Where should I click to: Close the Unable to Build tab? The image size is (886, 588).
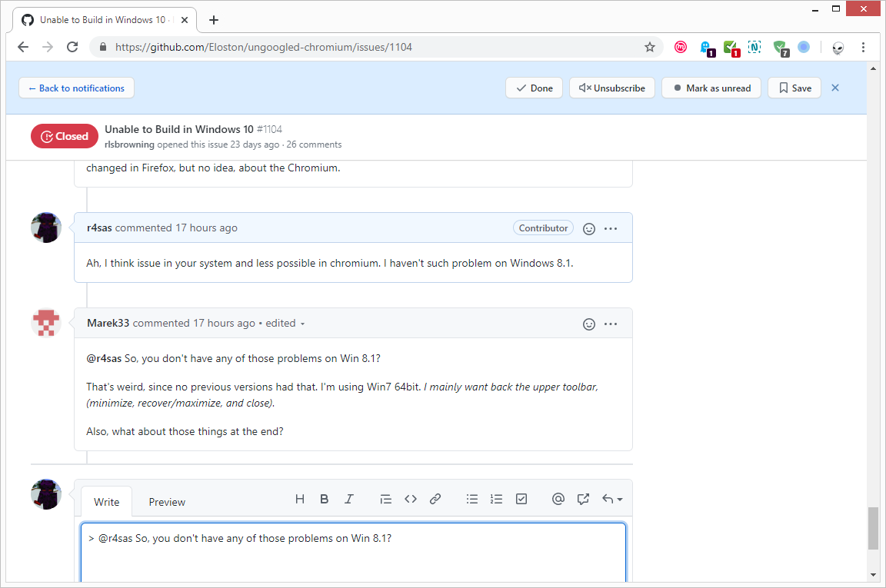point(185,20)
